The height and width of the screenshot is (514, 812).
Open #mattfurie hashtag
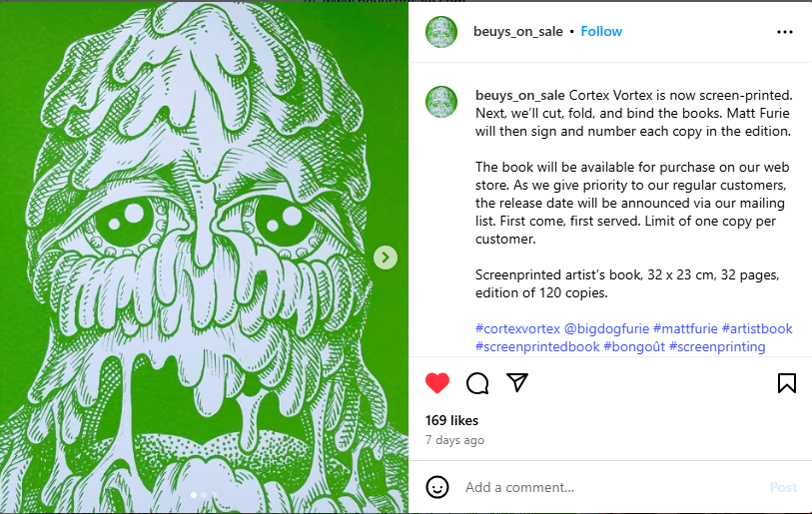(685, 328)
